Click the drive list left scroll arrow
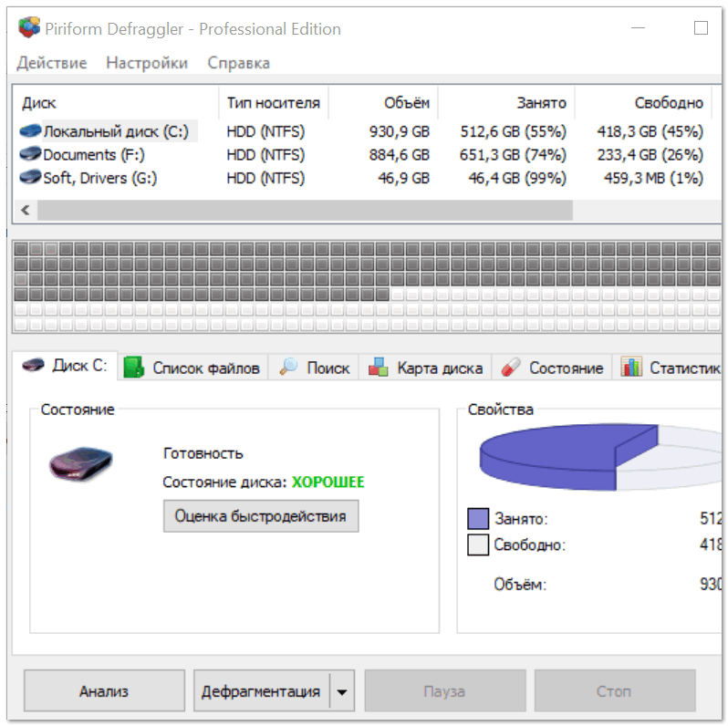This screenshot has width=728, height=726. pos(26,211)
